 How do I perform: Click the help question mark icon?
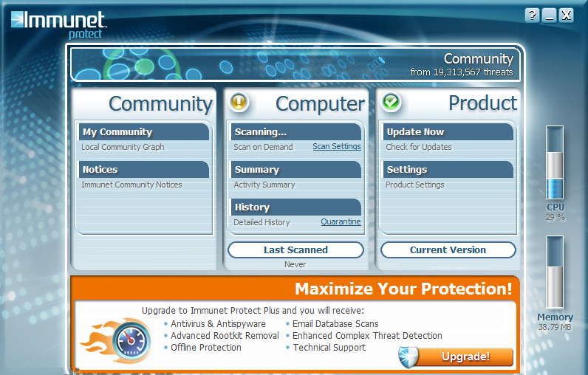click(x=532, y=16)
